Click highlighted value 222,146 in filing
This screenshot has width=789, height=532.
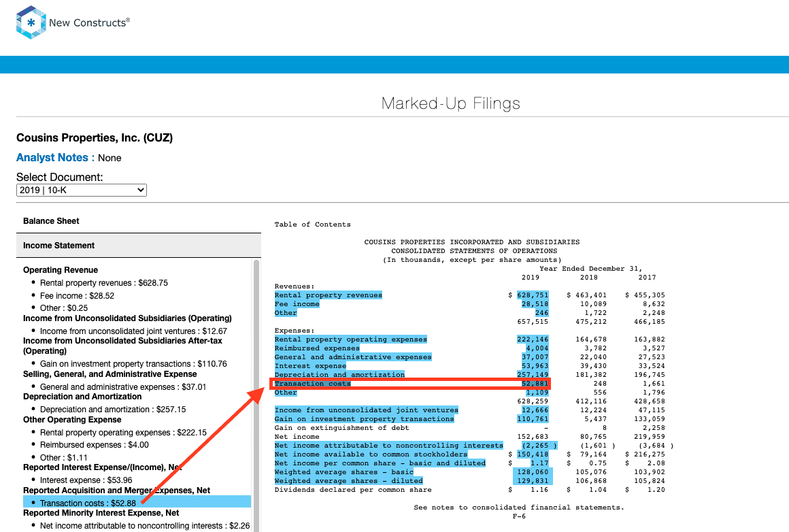(x=533, y=339)
